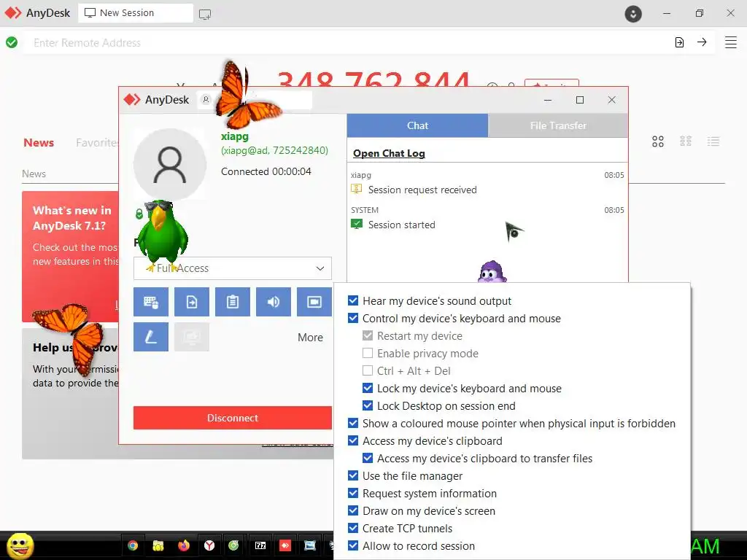Uncheck Draw on my device's screen
The height and width of the screenshot is (560, 747).
click(353, 511)
